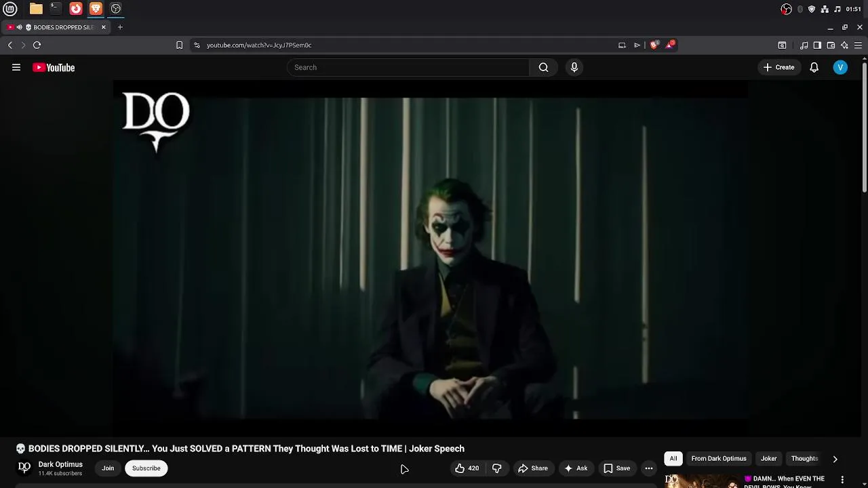The image size is (868, 488).
Task: Click the address bar URL
Action: 259,45
